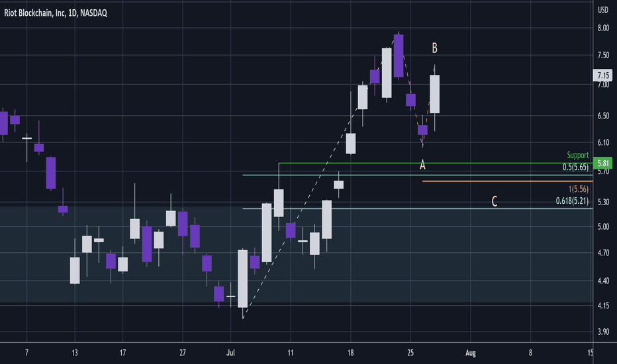Select the 4.15 price axis label
This screenshot has height=364, width=617.
pyautogui.click(x=603, y=305)
